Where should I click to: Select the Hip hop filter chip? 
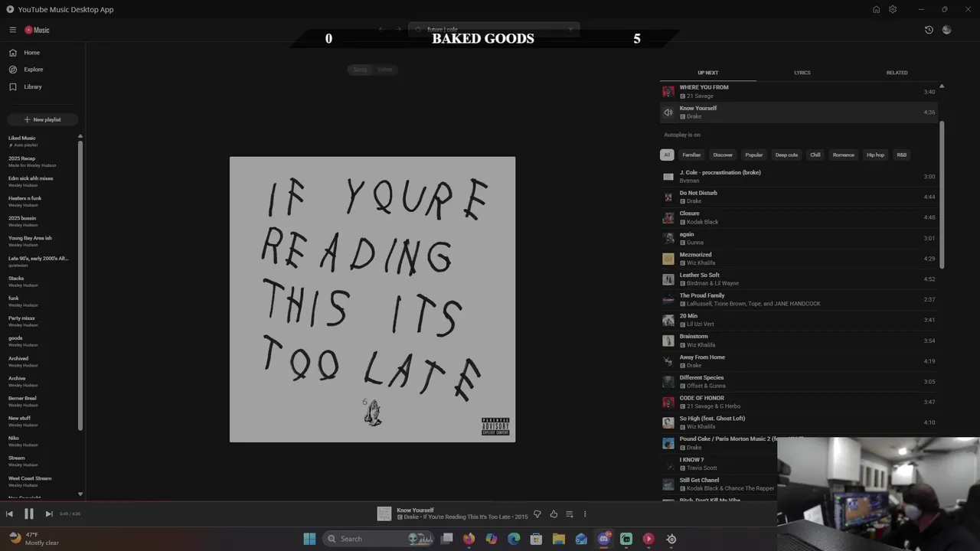tap(875, 155)
